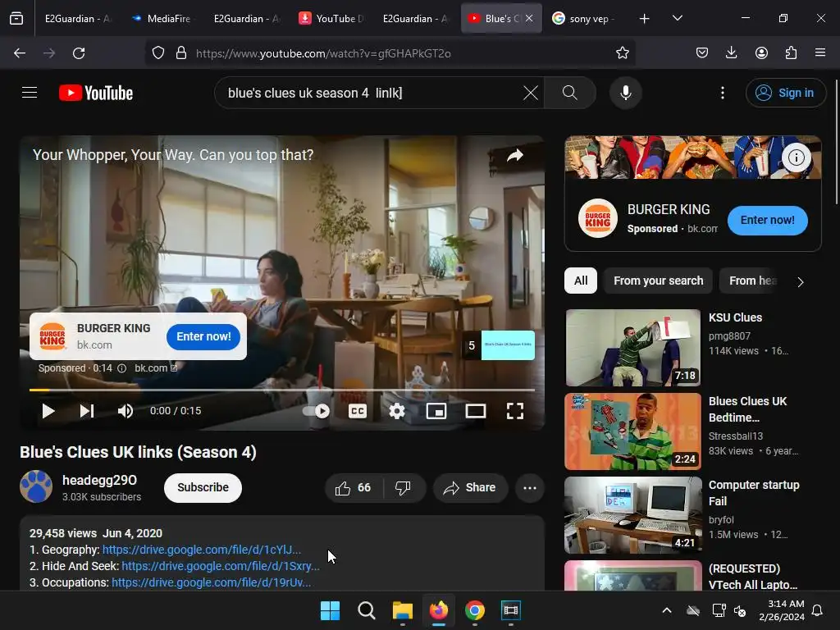The width and height of the screenshot is (840, 630).
Task: Start voice search with microphone icon
Action: click(625, 93)
